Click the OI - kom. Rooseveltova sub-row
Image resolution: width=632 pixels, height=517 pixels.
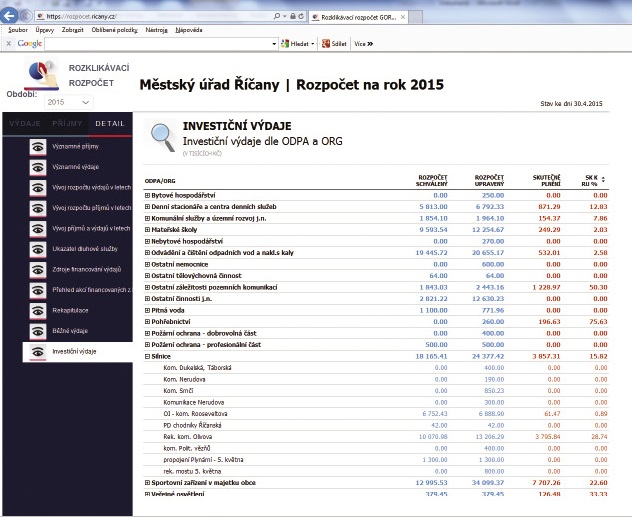[x=376, y=414]
